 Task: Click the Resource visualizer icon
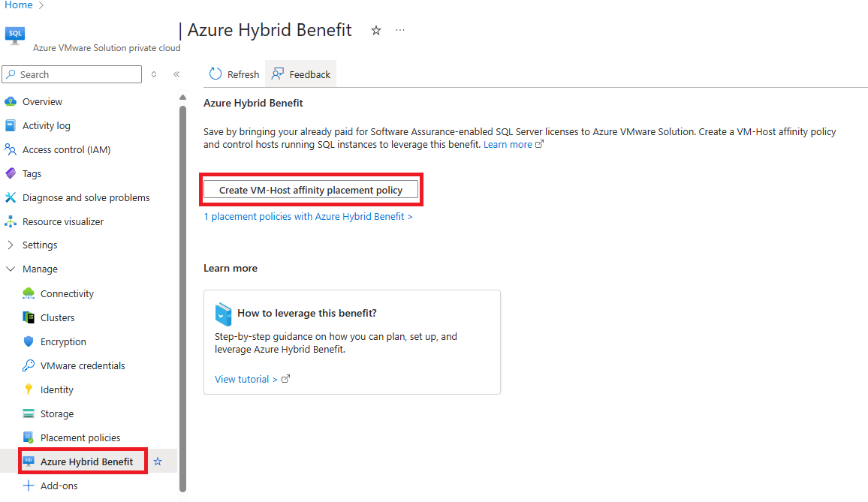point(11,221)
